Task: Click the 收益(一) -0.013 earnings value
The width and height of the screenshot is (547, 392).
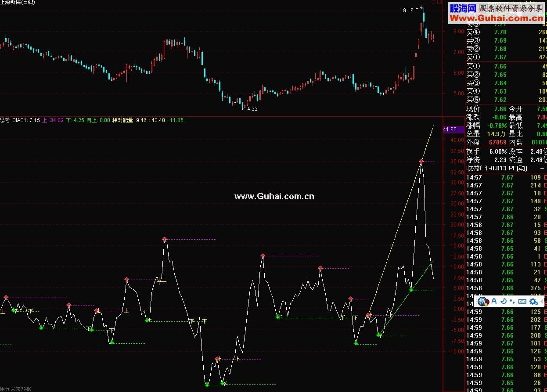Action: 497,168
